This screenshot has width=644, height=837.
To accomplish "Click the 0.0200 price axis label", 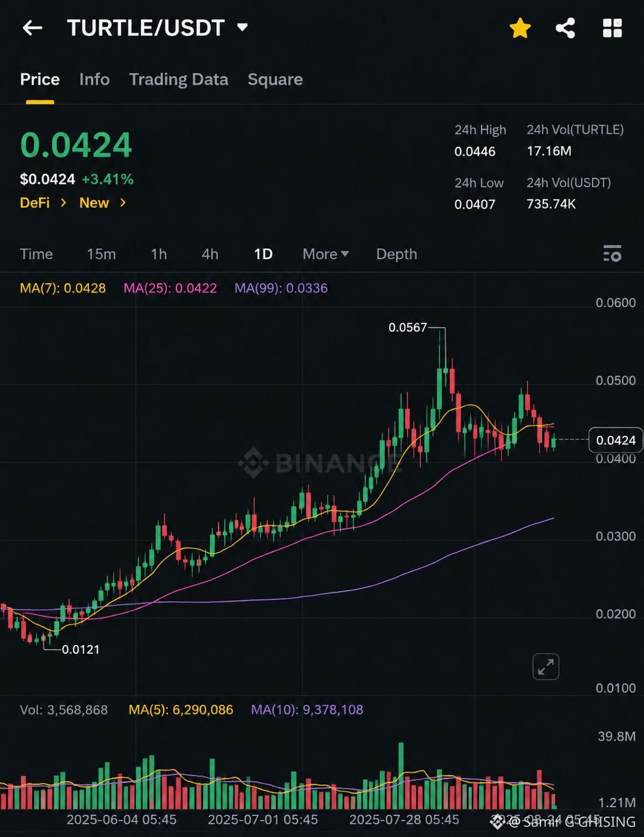I will coord(615,614).
